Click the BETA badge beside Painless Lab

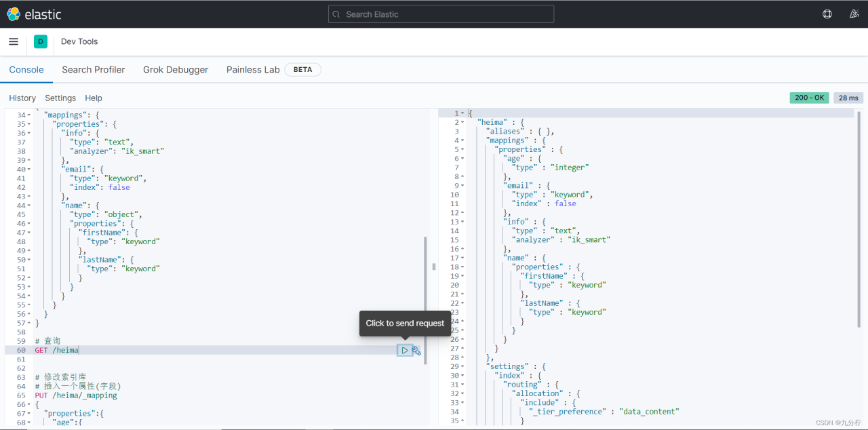click(x=302, y=70)
